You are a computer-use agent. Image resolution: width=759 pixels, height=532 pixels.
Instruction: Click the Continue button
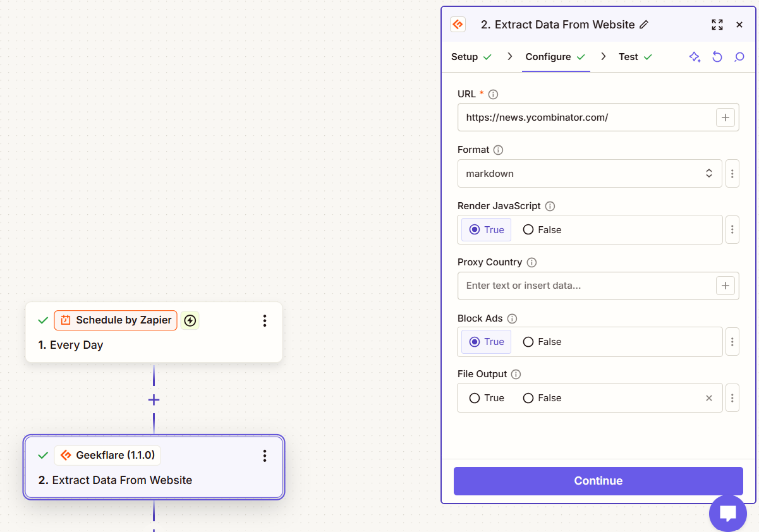pyautogui.click(x=598, y=481)
